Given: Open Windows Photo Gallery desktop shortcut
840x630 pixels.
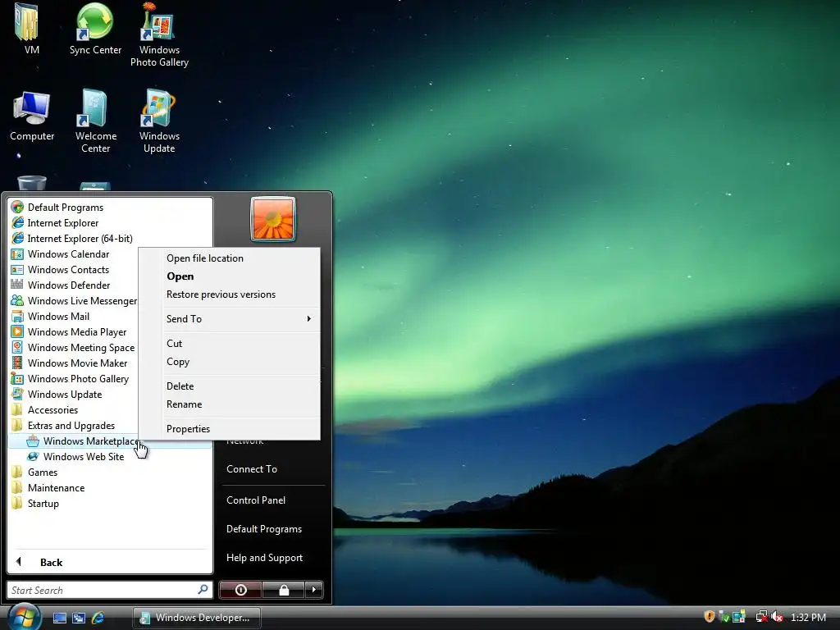Looking at the screenshot, I should tap(159, 34).
